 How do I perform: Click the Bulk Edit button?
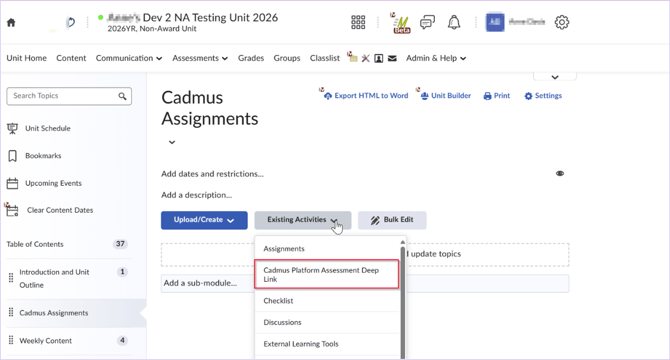point(392,220)
